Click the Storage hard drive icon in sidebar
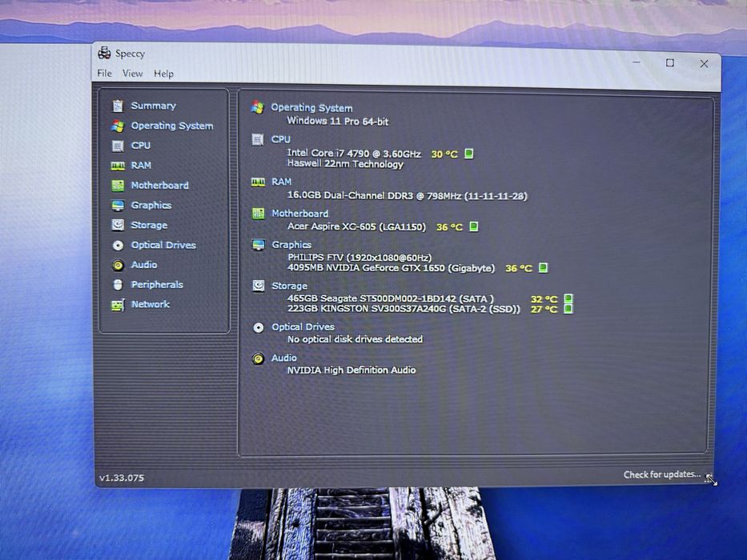The image size is (747, 560). pos(118,225)
